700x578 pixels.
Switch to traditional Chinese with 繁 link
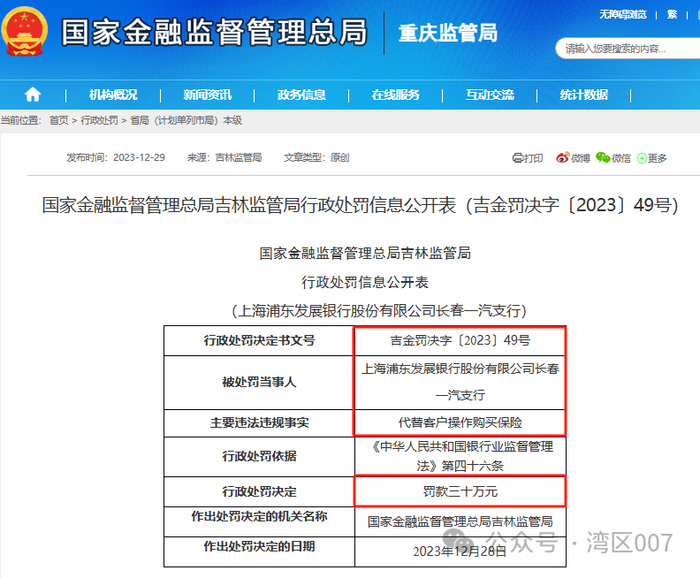(672, 15)
